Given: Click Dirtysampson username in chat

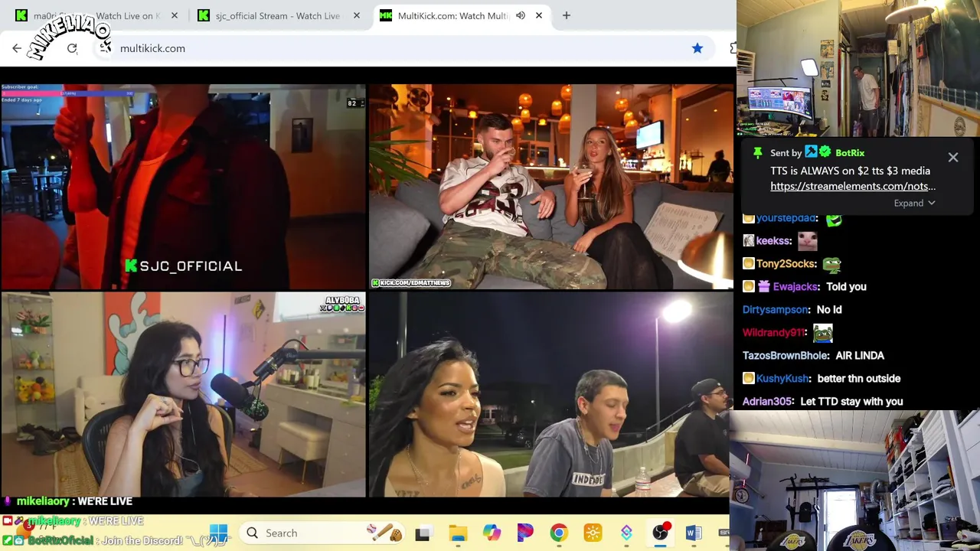Looking at the screenshot, I should click(x=776, y=309).
